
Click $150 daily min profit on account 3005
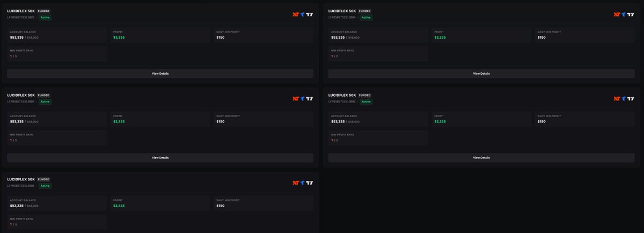pos(221,38)
